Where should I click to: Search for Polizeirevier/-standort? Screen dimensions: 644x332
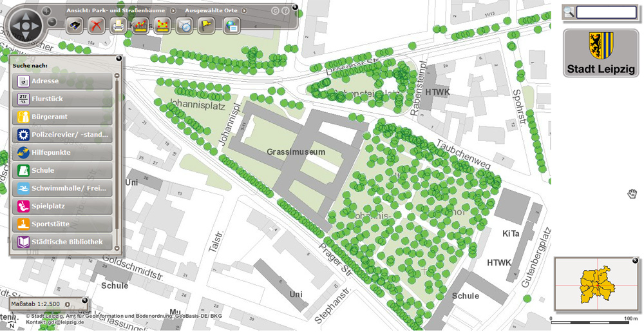pos(62,134)
